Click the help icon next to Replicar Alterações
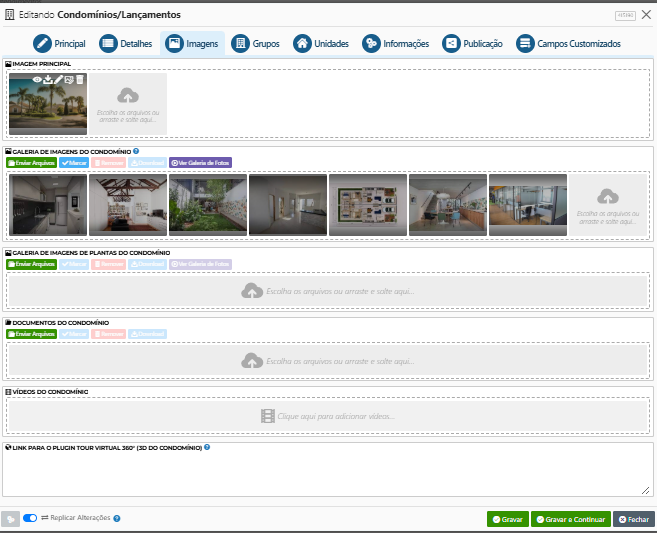The width and height of the screenshot is (657, 533). pos(117,519)
